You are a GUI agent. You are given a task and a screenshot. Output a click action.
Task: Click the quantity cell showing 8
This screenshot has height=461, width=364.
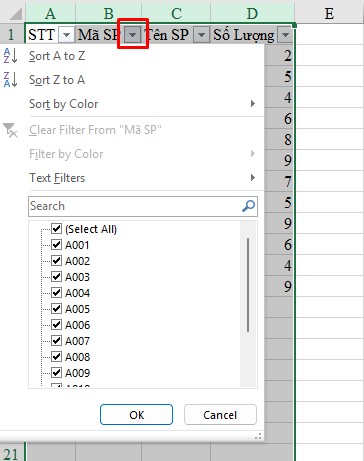[x=279, y=139]
